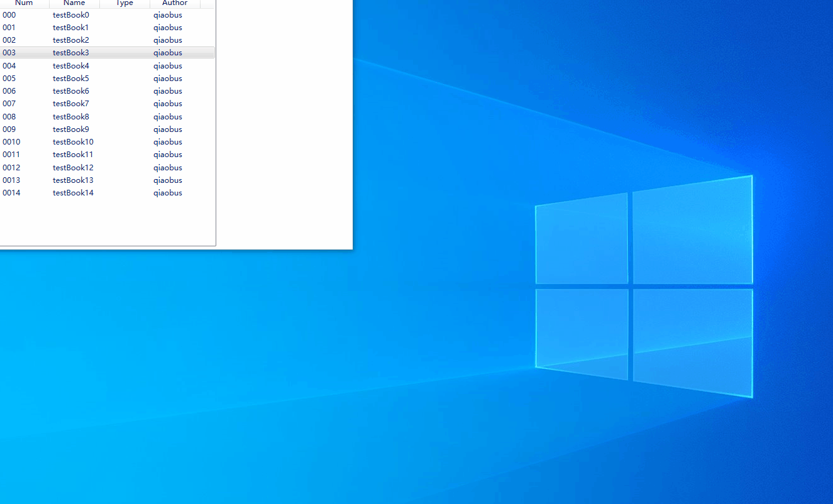Sort by the Num column header

pyautogui.click(x=24, y=4)
